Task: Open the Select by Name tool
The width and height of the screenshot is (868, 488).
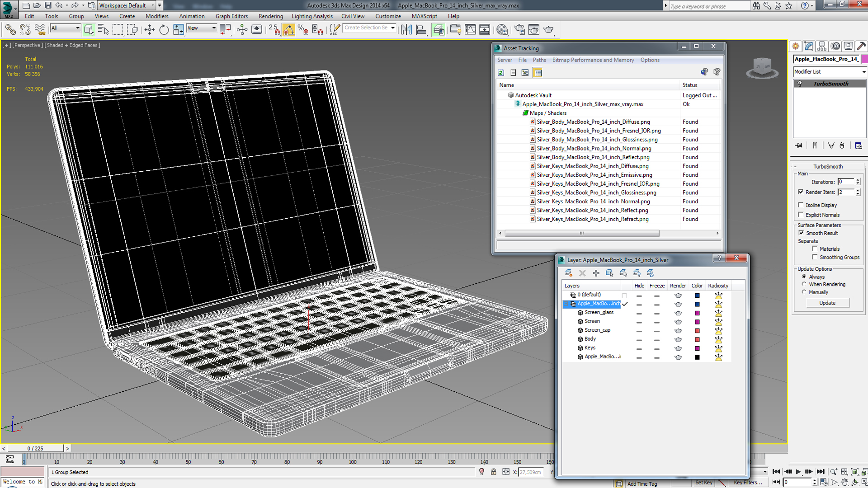Action: point(103,30)
